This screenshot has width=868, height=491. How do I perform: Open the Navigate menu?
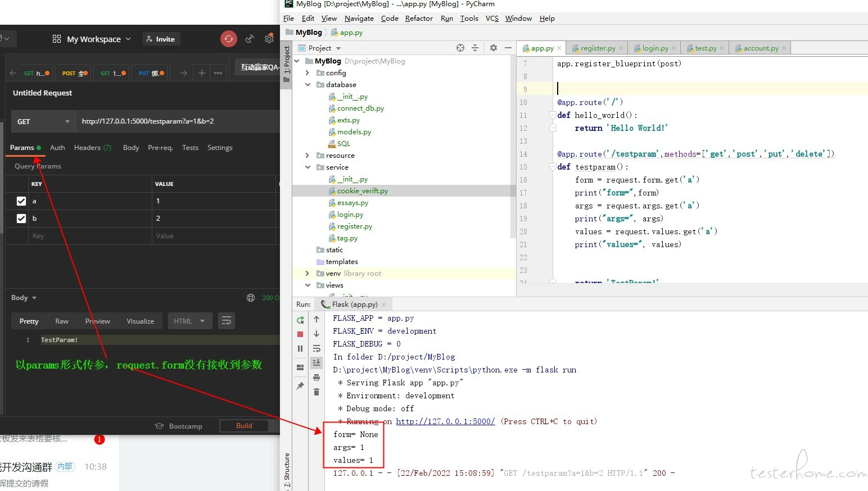pos(359,19)
